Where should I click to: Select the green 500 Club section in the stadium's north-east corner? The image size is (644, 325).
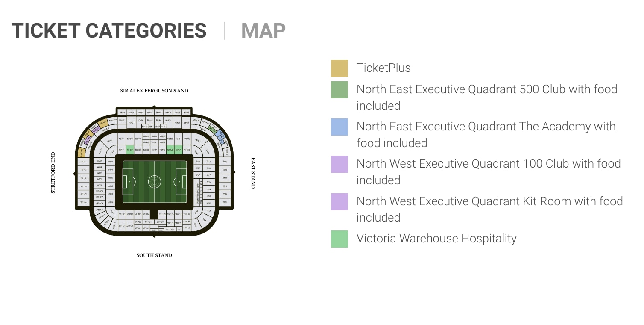pyautogui.click(x=212, y=129)
